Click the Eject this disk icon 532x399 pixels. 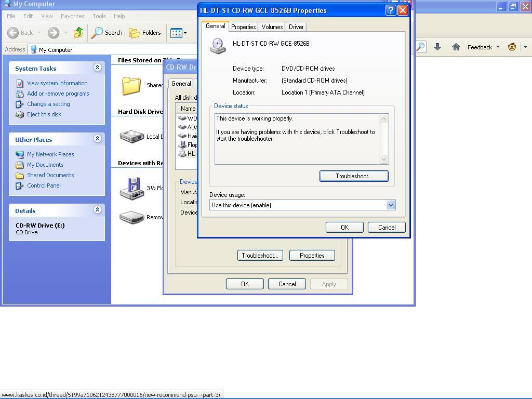click(20, 115)
